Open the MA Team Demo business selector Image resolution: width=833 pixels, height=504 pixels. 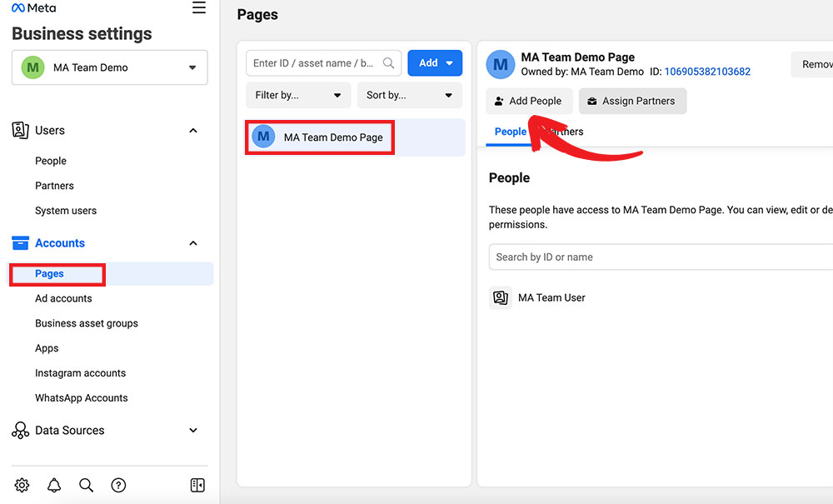110,67
